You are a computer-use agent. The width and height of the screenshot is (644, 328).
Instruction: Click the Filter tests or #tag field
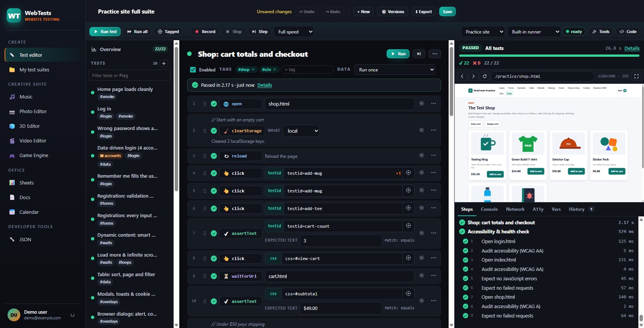point(130,75)
